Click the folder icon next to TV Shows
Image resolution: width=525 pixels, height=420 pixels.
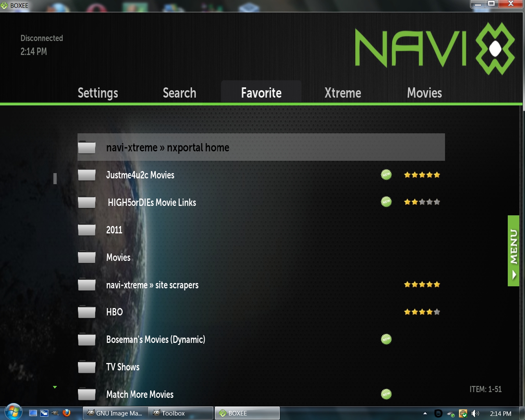(87, 367)
